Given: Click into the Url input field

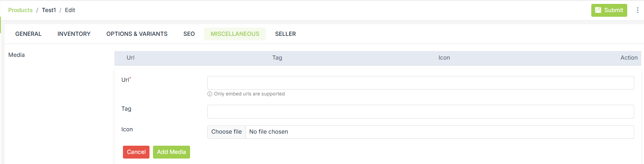Looking at the screenshot, I should [x=420, y=83].
